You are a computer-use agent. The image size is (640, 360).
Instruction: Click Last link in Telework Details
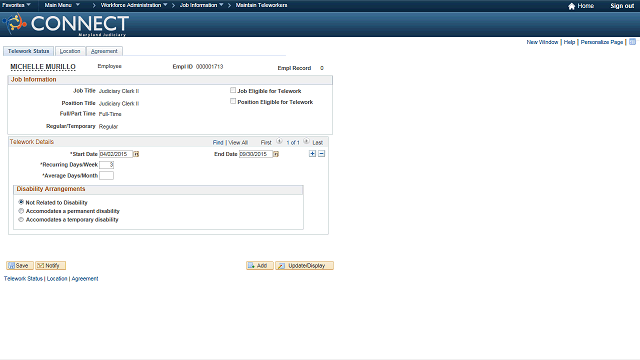[318, 142]
